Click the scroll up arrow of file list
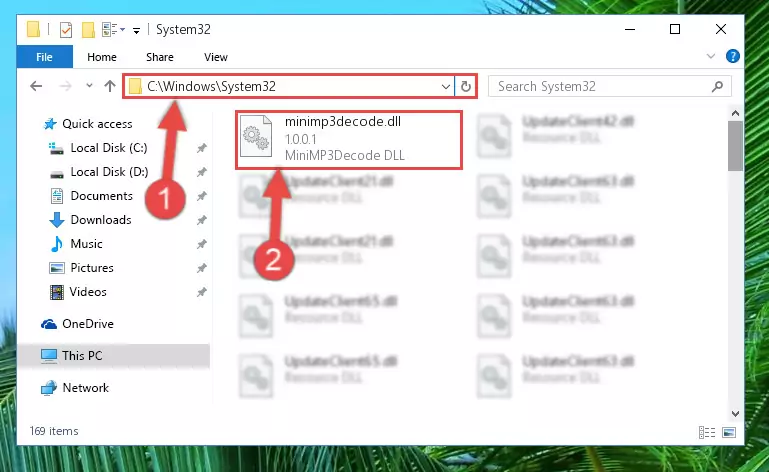This screenshot has width=769, height=472. (735, 114)
